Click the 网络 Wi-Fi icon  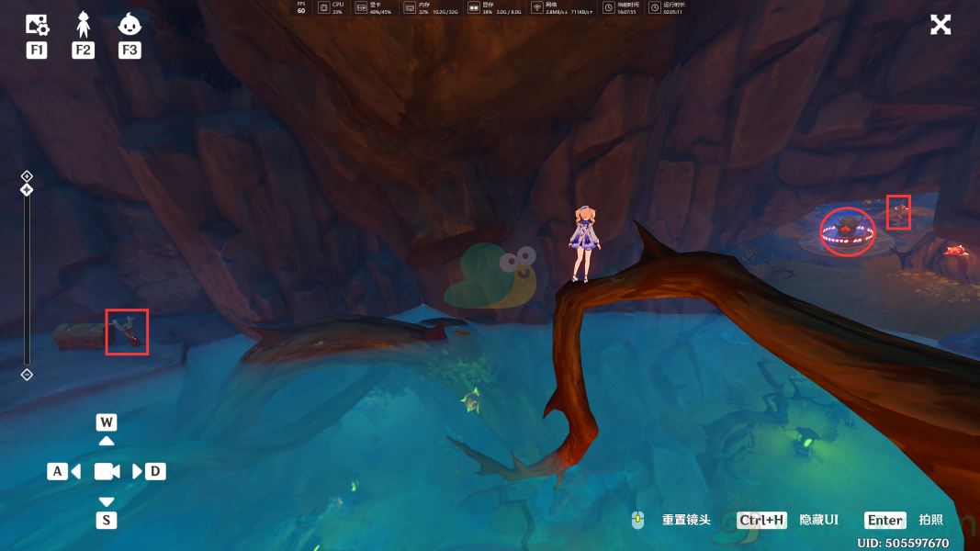pyautogui.click(x=536, y=7)
